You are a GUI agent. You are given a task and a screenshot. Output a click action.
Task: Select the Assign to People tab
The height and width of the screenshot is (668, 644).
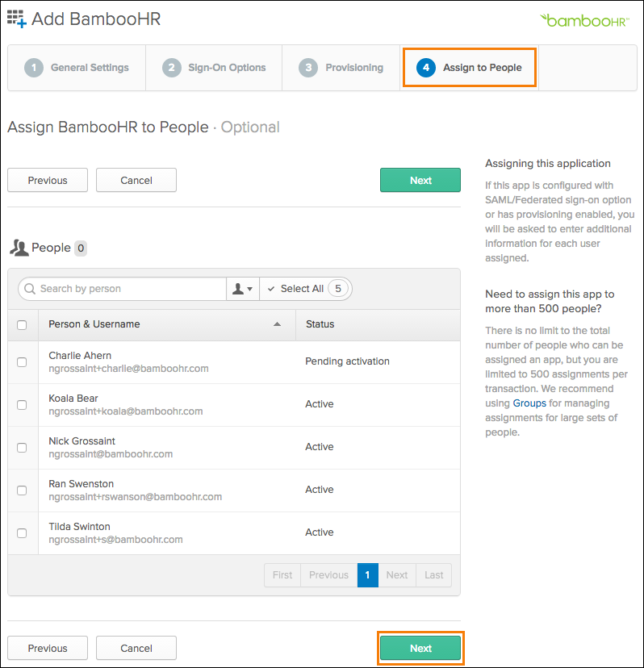pyautogui.click(x=469, y=68)
